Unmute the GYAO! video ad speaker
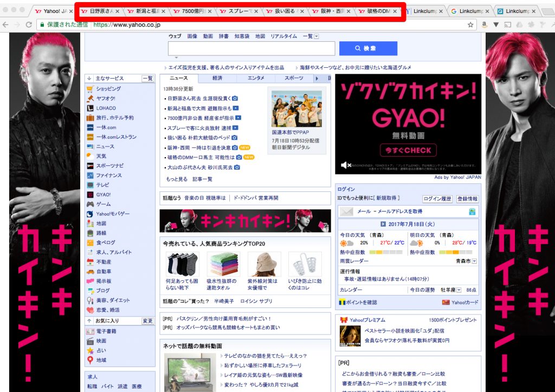Viewport: 555px width, 392px height. [x=344, y=165]
